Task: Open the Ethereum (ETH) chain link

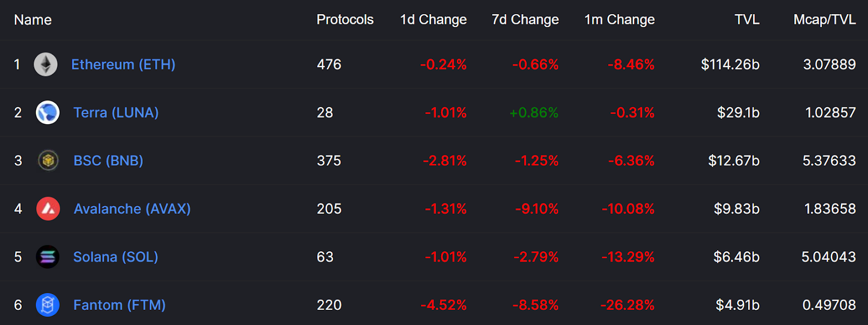Action: tap(123, 65)
